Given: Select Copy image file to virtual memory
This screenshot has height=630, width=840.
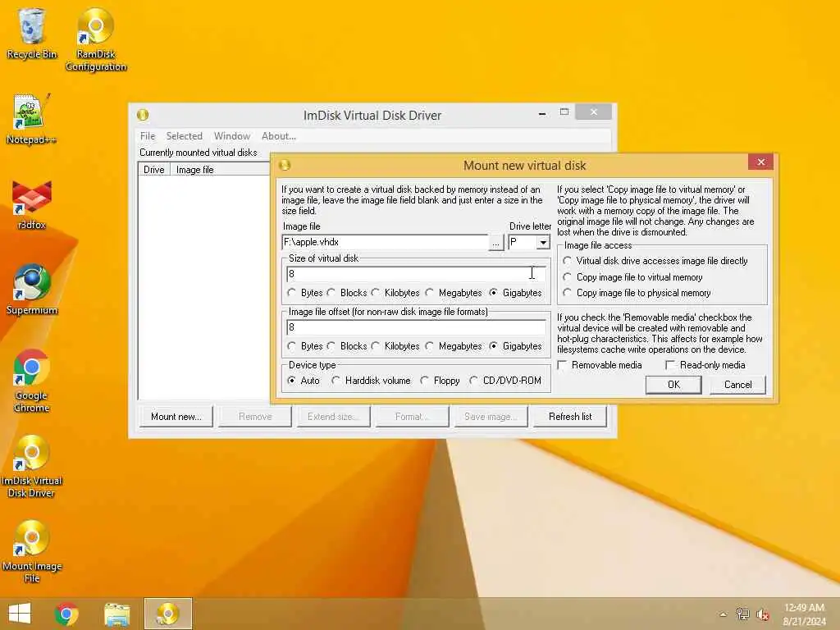Looking at the screenshot, I should (x=632, y=277).
